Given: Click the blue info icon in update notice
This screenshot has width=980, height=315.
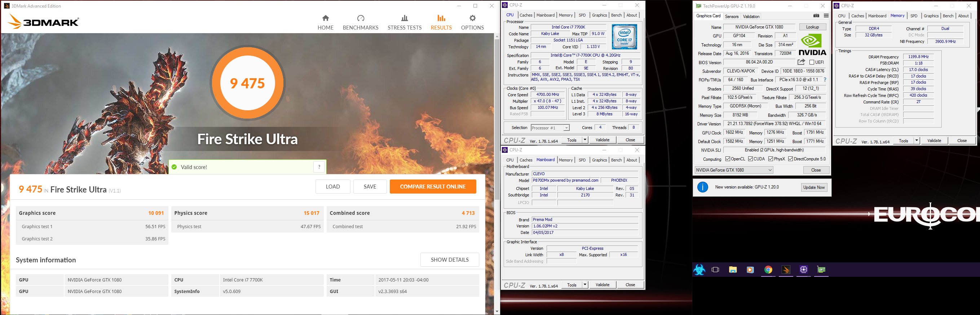Looking at the screenshot, I should (702, 187).
